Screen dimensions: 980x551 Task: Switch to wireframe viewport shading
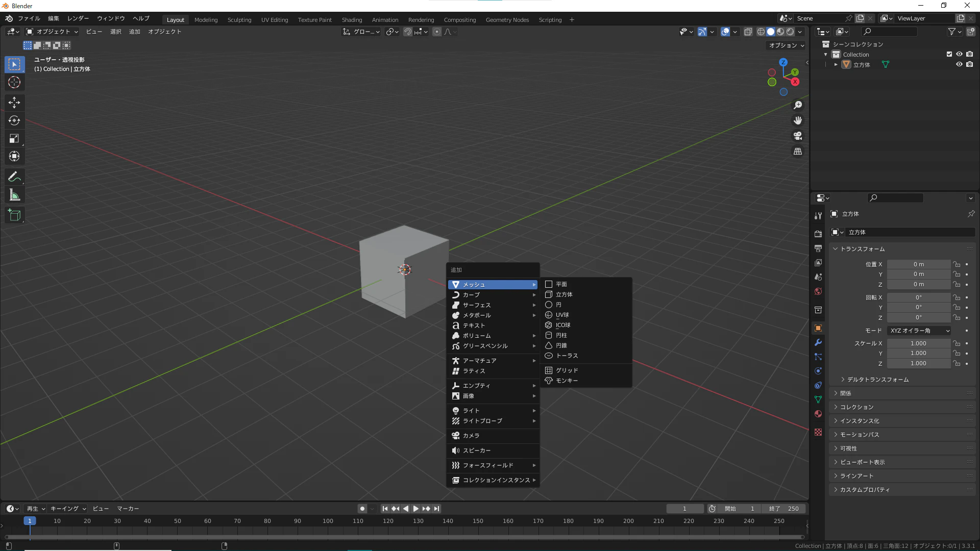click(x=761, y=32)
